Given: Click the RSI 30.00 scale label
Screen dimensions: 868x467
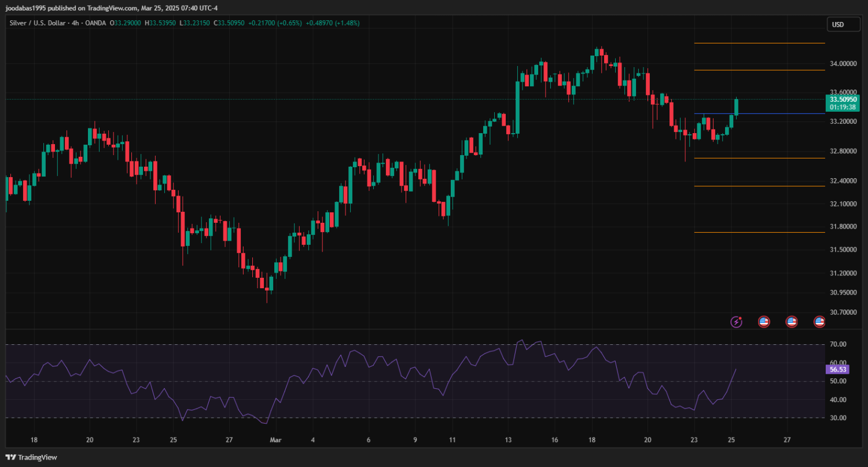Looking at the screenshot, I should point(838,418).
